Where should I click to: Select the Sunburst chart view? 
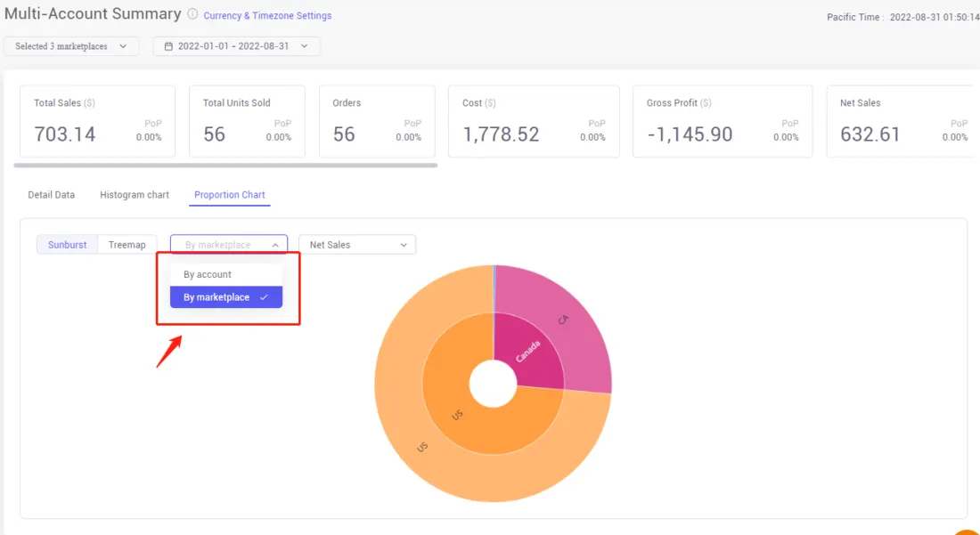point(66,244)
